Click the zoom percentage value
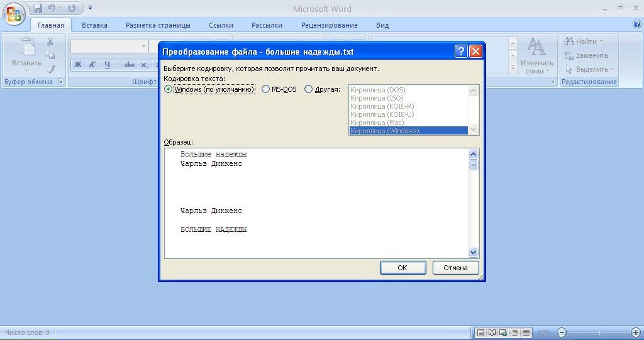644x340 pixels. (x=544, y=332)
